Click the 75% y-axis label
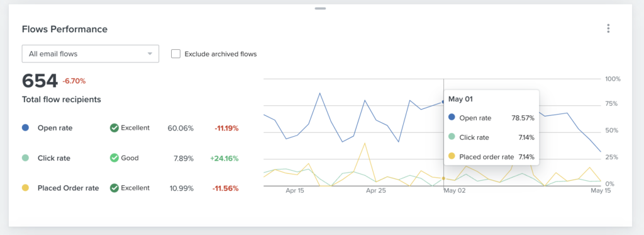 611,104
